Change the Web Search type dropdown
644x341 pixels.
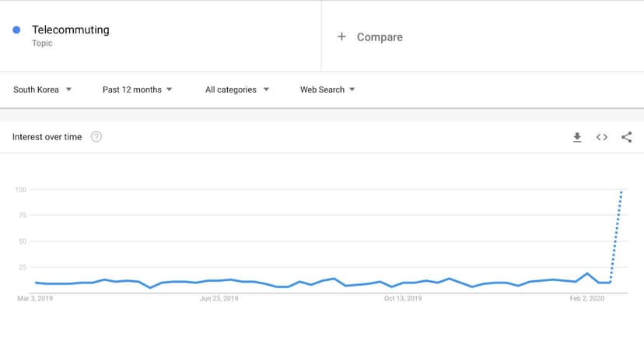coord(327,90)
